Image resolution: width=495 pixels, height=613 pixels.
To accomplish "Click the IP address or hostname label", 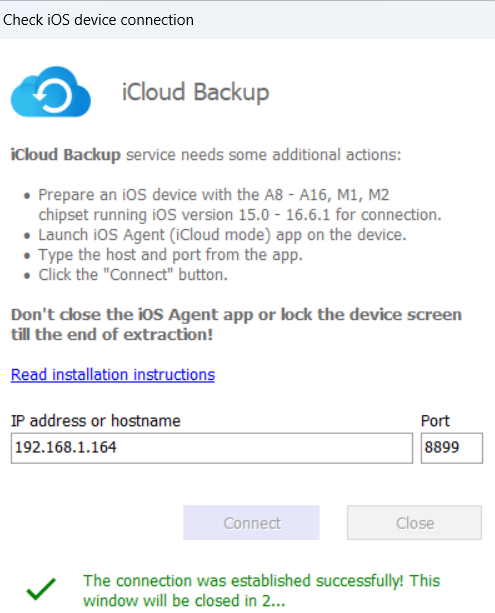I will (x=96, y=421).
